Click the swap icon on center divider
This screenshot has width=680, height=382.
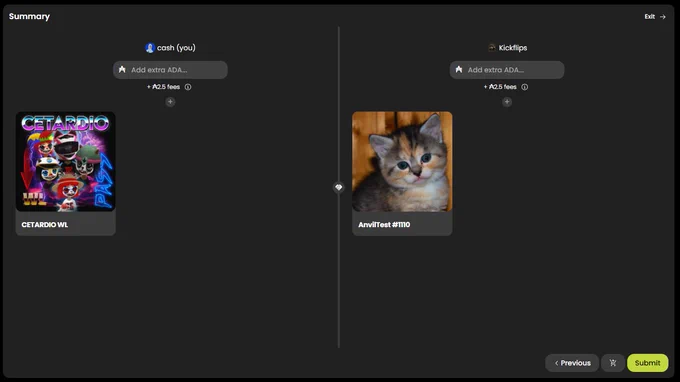(339, 187)
